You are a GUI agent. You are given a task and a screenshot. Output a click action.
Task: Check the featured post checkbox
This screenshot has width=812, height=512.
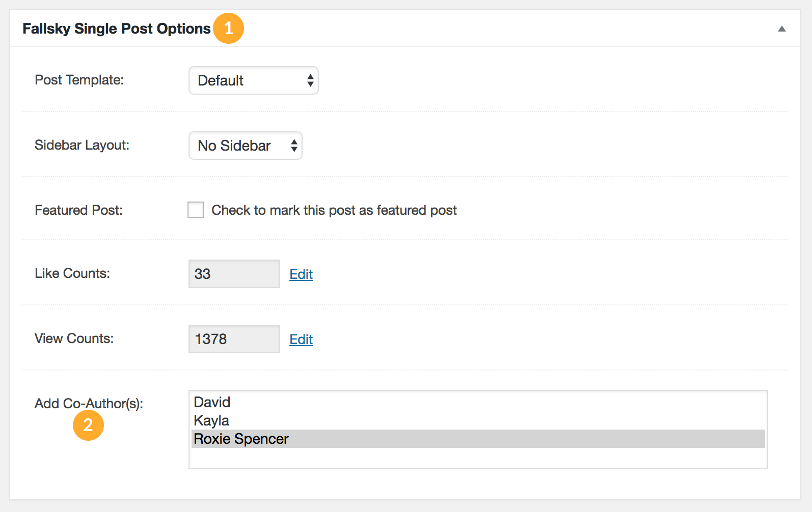tap(196, 210)
